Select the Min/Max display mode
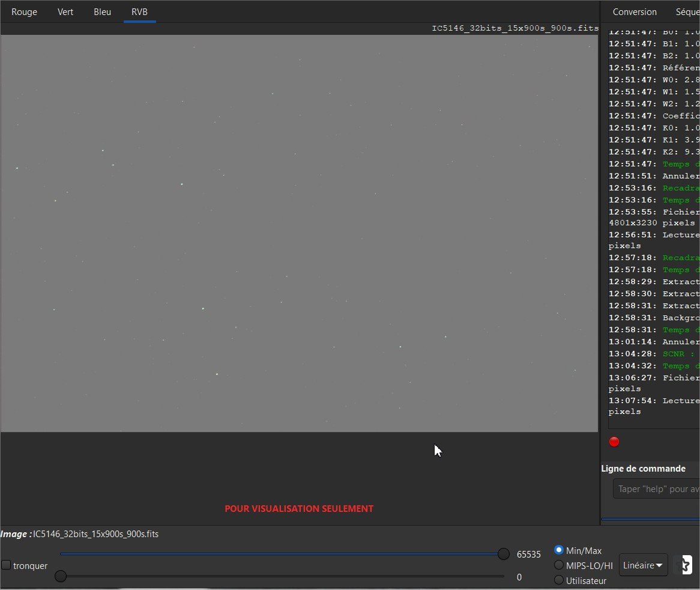Viewport: 700px width, 590px height. (558, 550)
